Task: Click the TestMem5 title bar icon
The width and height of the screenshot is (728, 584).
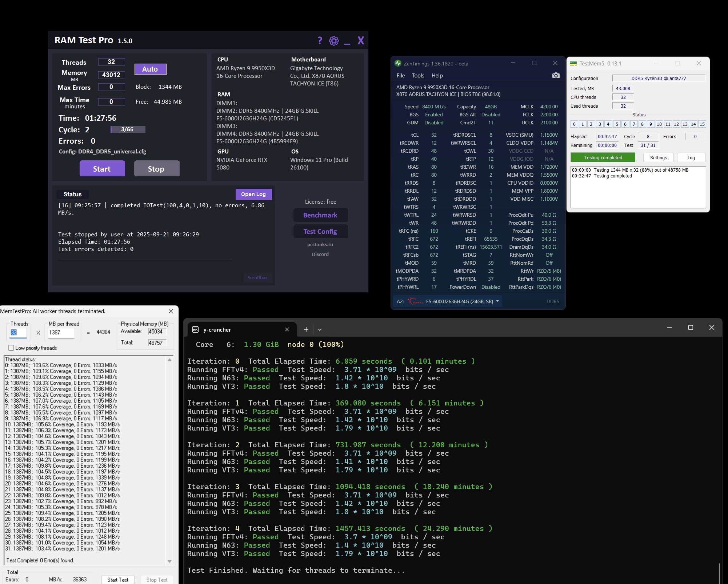Action: (573, 63)
